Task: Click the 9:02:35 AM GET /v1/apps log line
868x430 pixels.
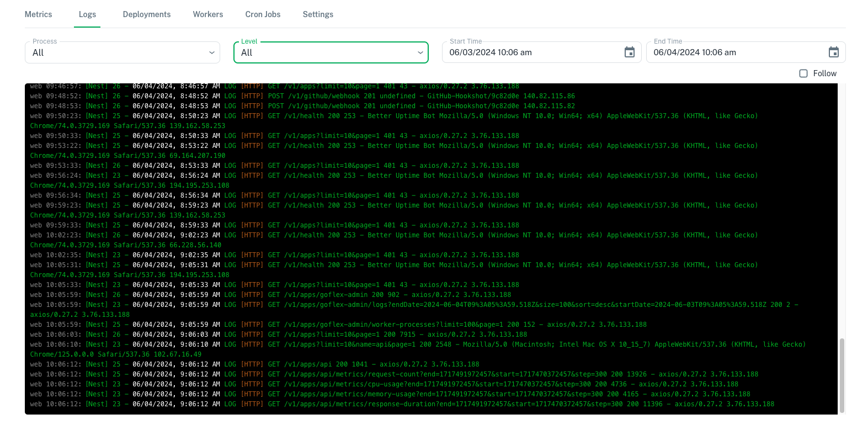Action: pyautogui.click(x=274, y=255)
